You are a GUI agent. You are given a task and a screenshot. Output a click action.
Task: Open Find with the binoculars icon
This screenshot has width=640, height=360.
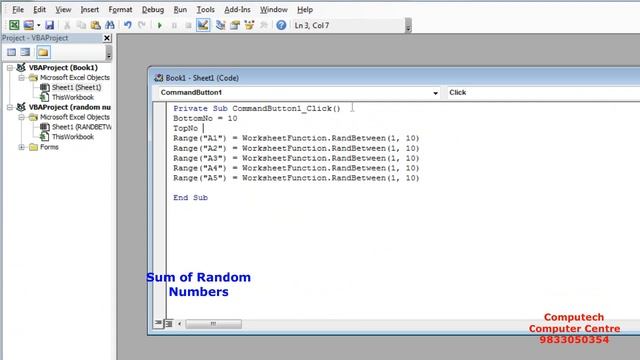110,25
